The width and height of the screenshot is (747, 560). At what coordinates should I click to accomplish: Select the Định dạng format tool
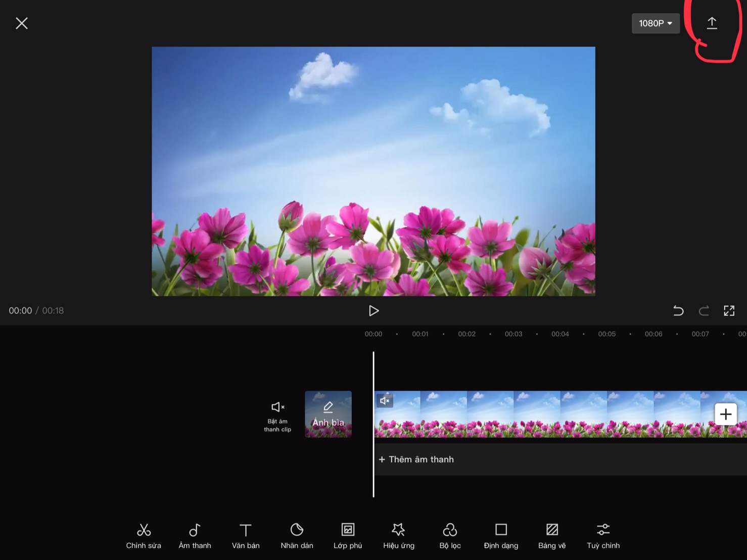(501, 536)
